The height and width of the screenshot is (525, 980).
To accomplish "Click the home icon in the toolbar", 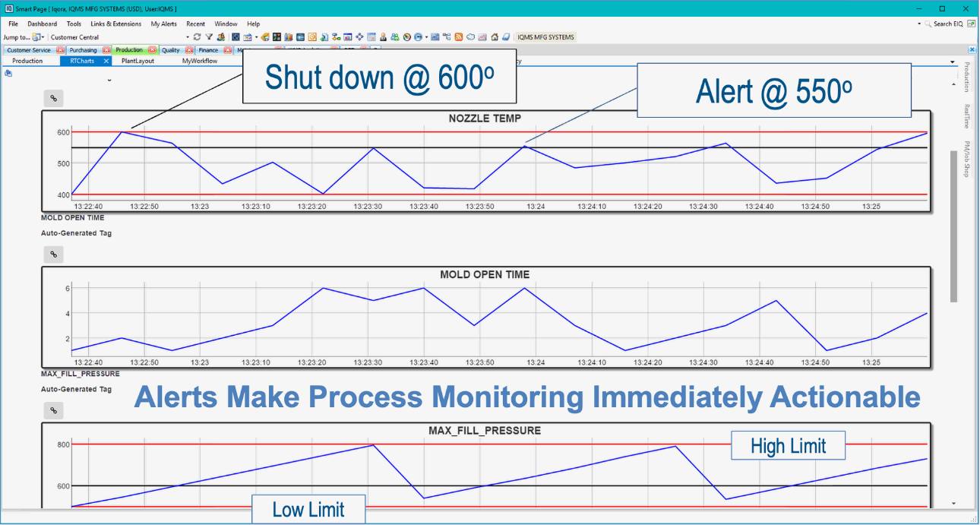I will point(495,36).
